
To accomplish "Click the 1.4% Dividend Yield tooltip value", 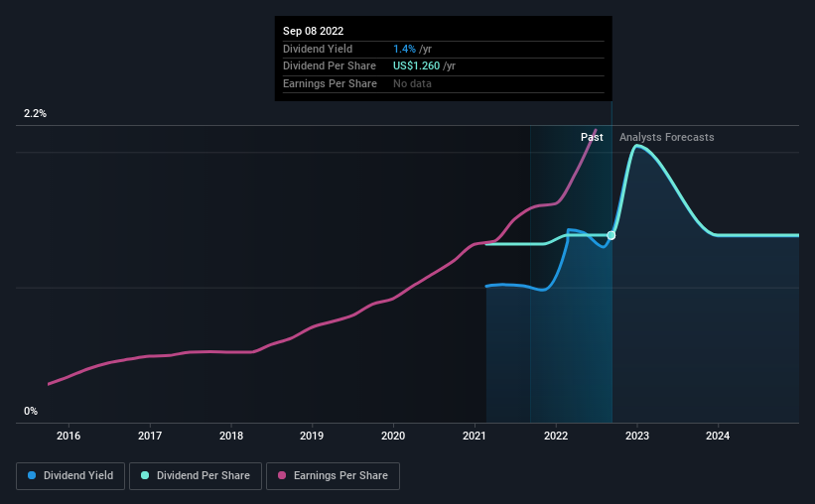I will pos(404,49).
